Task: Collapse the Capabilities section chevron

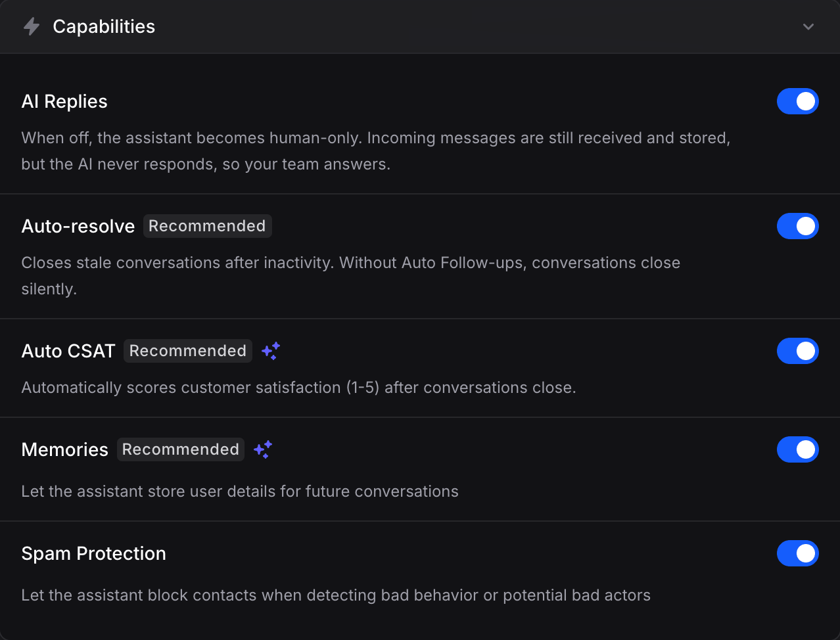Action: pyautogui.click(x=808, y=26)
